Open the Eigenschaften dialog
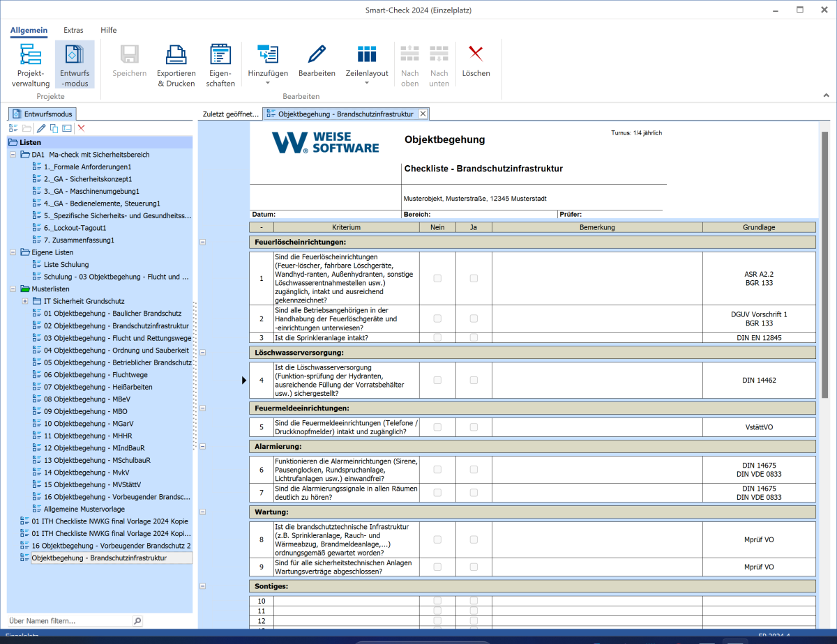This screenshot has height=644, width=837. click(x=221, y=64)
